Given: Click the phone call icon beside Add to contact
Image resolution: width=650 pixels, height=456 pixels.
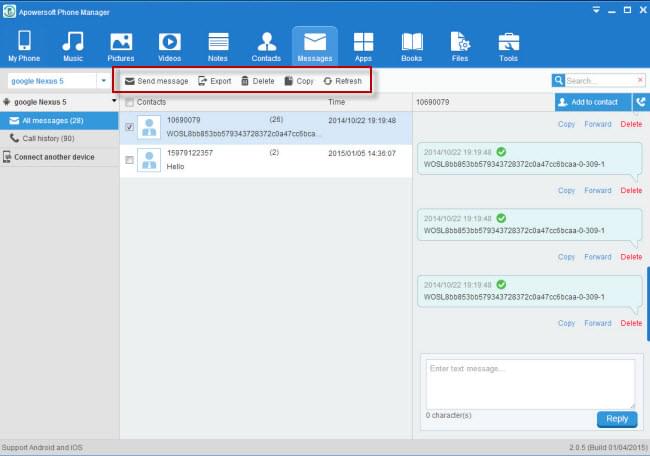Looking at the screenshot, I should 640,102.
